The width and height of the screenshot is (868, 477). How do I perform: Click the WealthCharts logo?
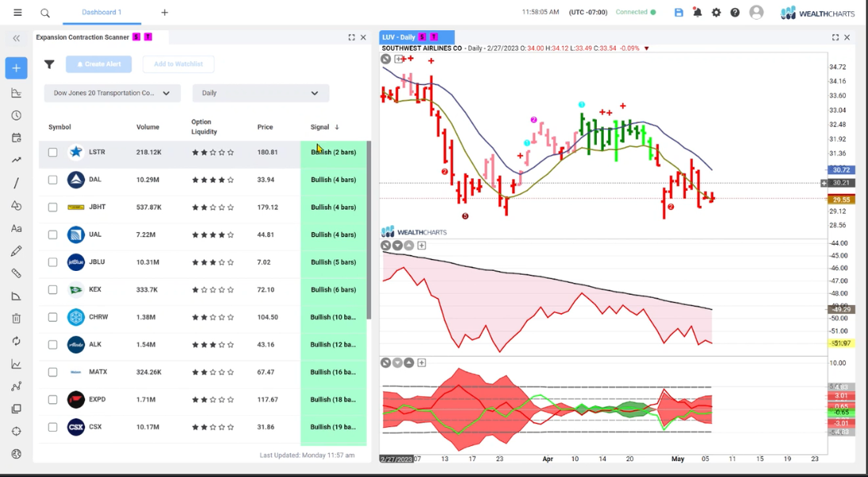817,13
